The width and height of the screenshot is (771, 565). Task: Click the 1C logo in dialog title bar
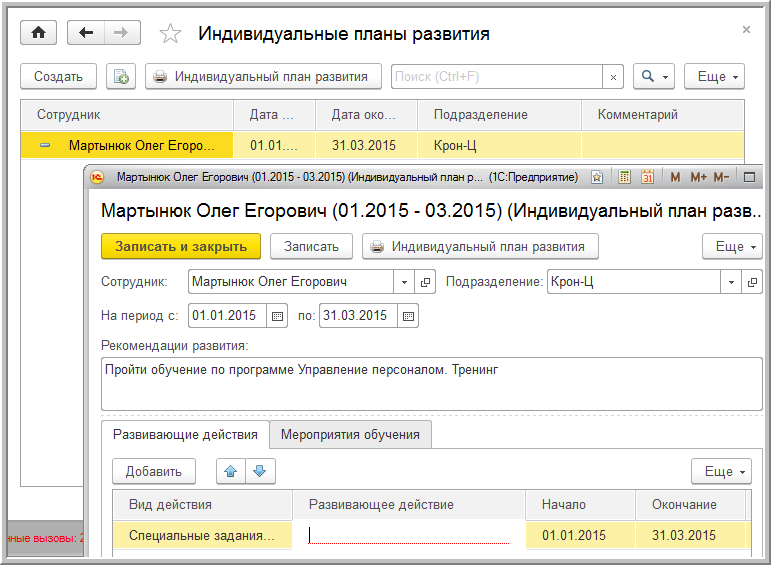[97, 177]
